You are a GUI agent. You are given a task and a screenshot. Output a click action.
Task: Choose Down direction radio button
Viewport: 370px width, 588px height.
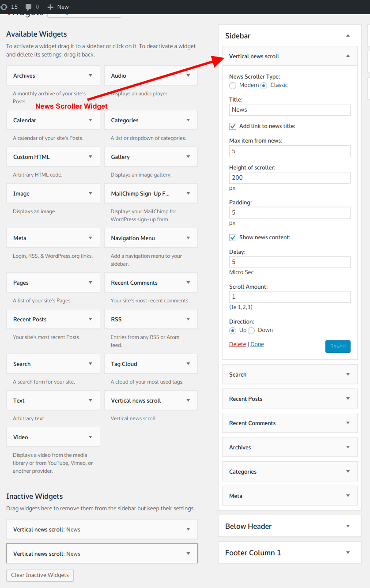pyautogui.click(x=251, y=330)
